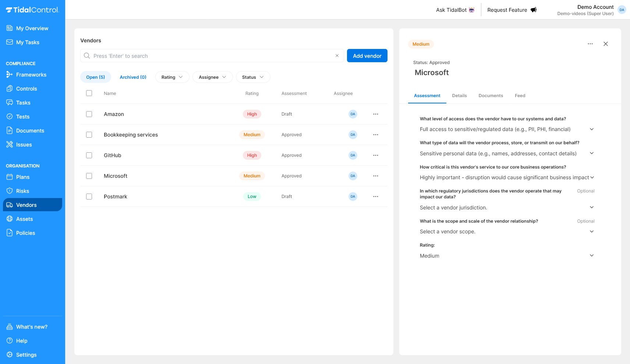Open the Frameworks section in sidebar
The image size is (630, 364).
pyautogui.click(x=31, y=75)
